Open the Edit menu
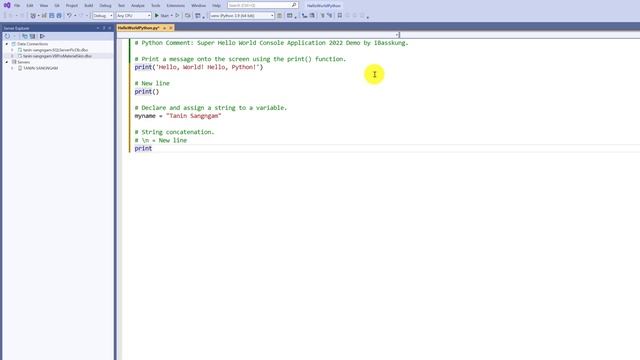Viewport: 640px width, 360px height. click(30, 6)
